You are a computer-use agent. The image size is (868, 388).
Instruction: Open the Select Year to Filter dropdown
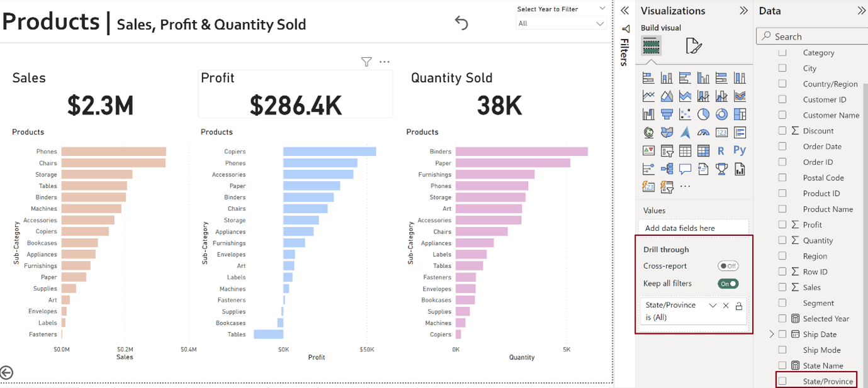point(561,23)
